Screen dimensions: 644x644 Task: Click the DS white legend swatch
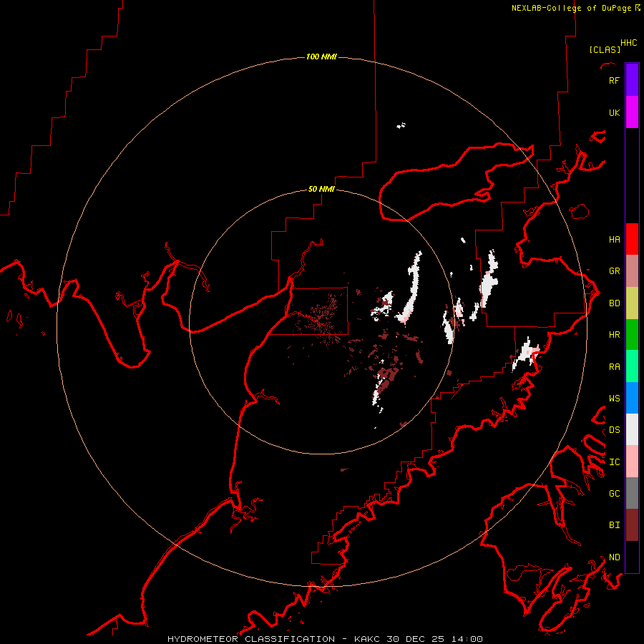[x=632, y=429]
